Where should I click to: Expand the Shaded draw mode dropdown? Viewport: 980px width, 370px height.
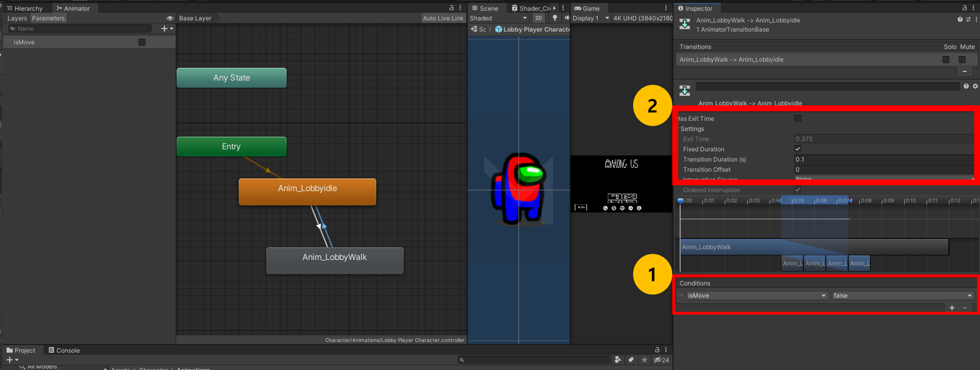pos(498,18)
